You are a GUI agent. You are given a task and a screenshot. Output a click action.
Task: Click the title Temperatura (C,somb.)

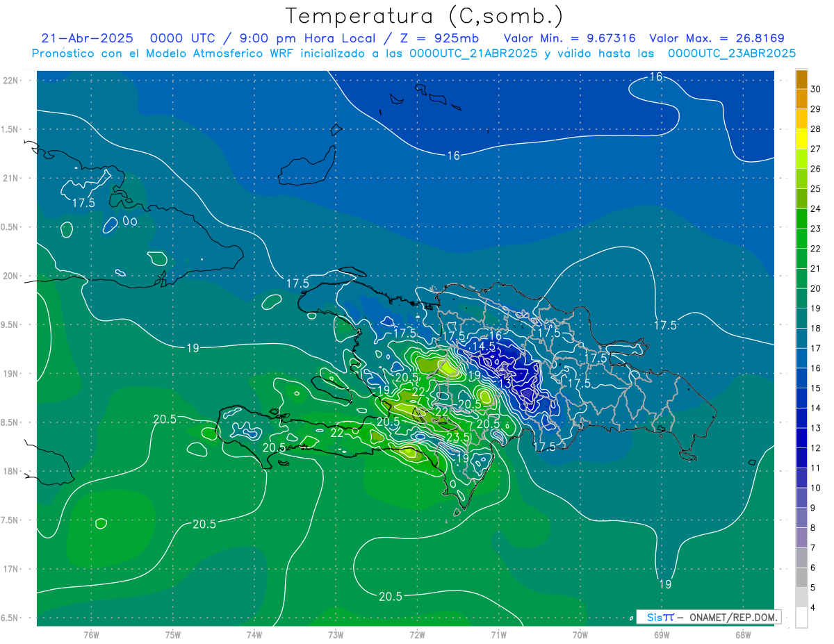(x=425, y=15)
